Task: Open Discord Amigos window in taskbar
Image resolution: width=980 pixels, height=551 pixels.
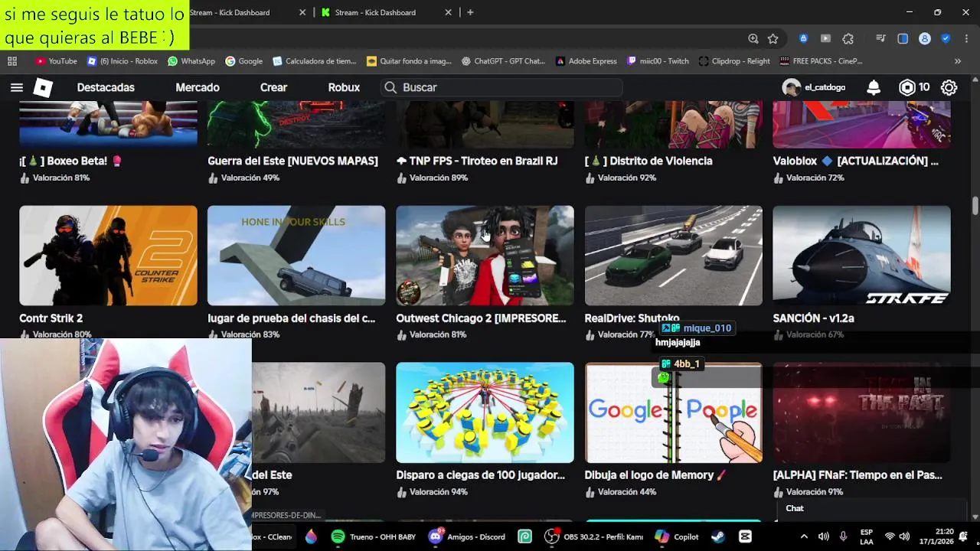Action: tap(465, 536)
